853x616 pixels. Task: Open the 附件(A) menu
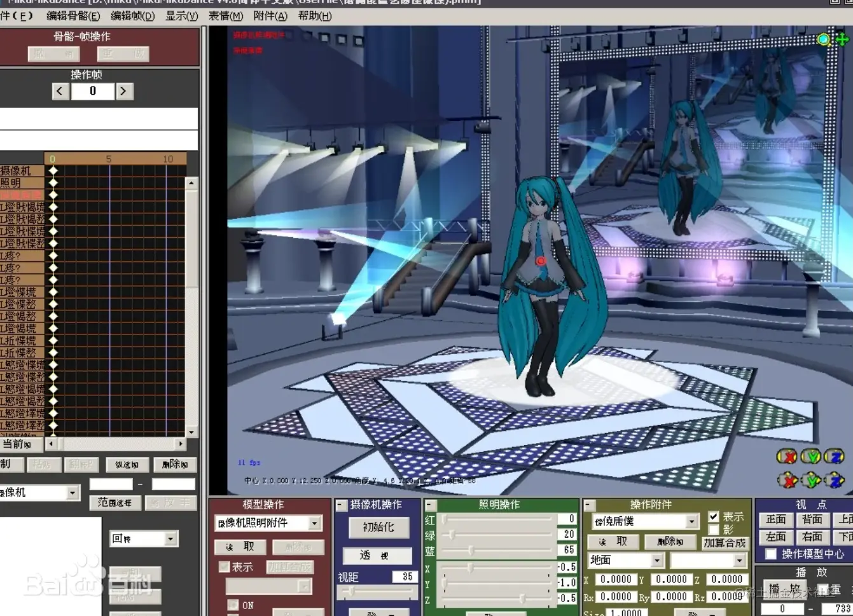point(270,16)
